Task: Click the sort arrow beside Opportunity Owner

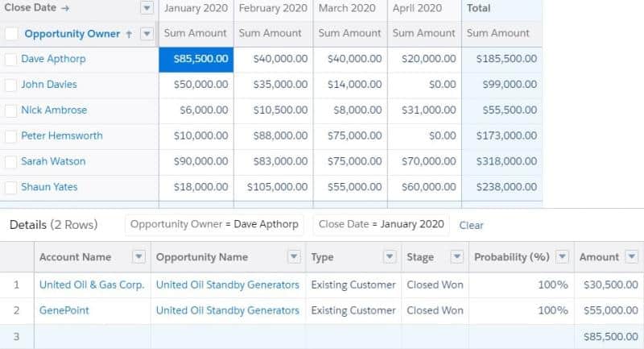Action: point(128,34)
